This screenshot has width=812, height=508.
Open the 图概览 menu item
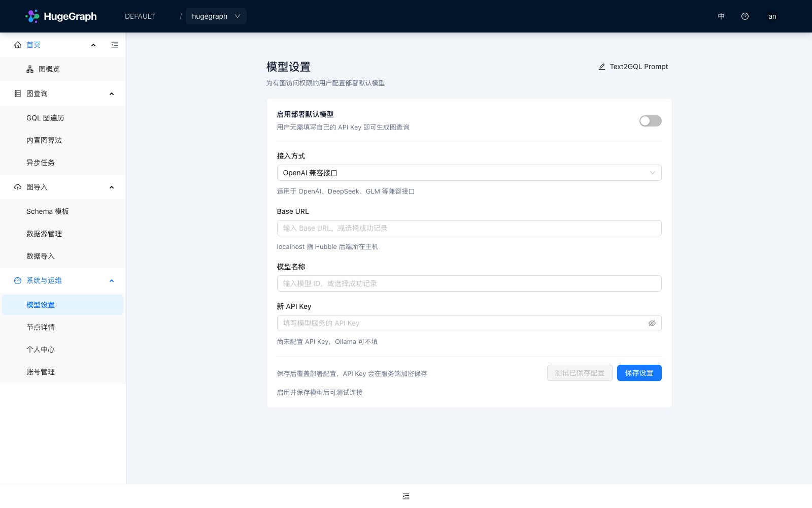[x=63, y=69]
